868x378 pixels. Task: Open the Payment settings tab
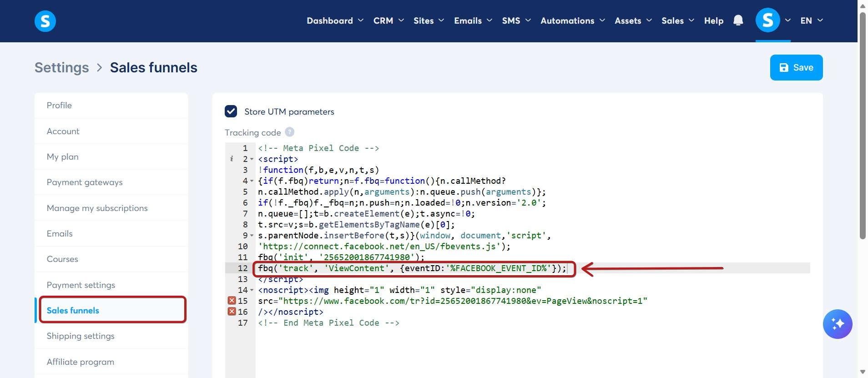tap(111, 285)
